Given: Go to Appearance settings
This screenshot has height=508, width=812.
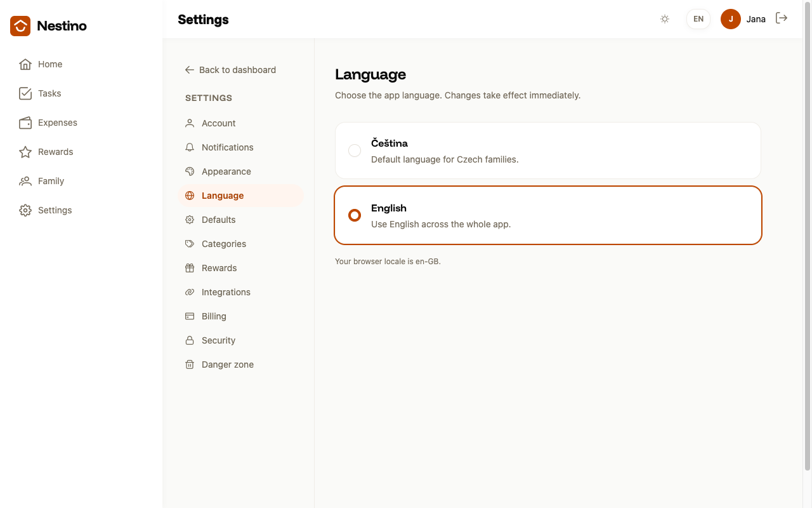Looking at the screenshot, I should coord(241,171).
